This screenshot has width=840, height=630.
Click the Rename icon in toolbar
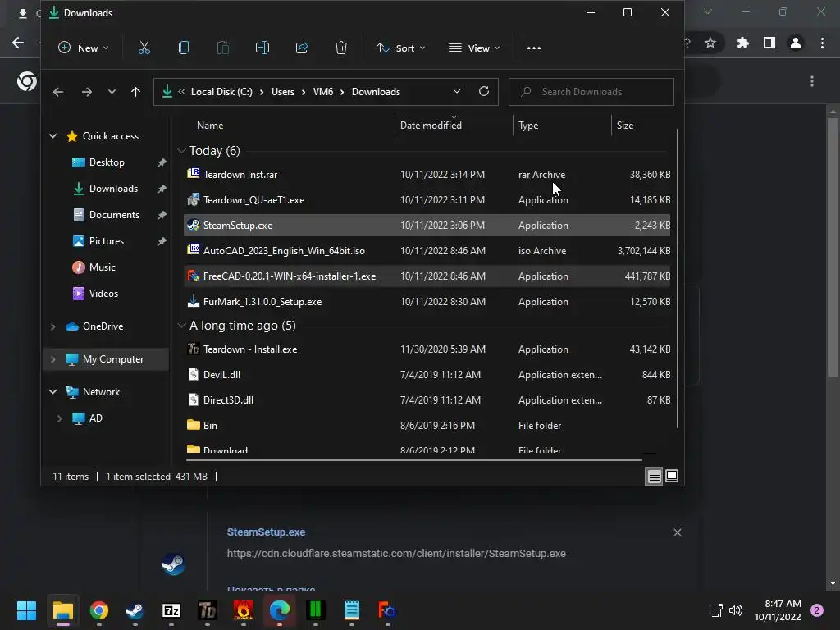coord(262,48)
